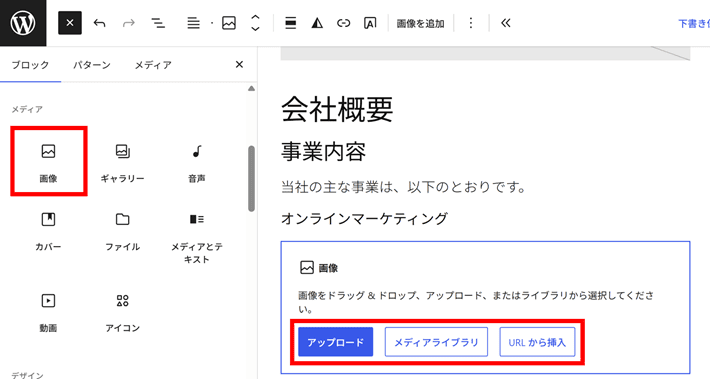The height and width of the screenshot is (379, 710).
Task: Insert the アイコン block
Action: [123, 313]
